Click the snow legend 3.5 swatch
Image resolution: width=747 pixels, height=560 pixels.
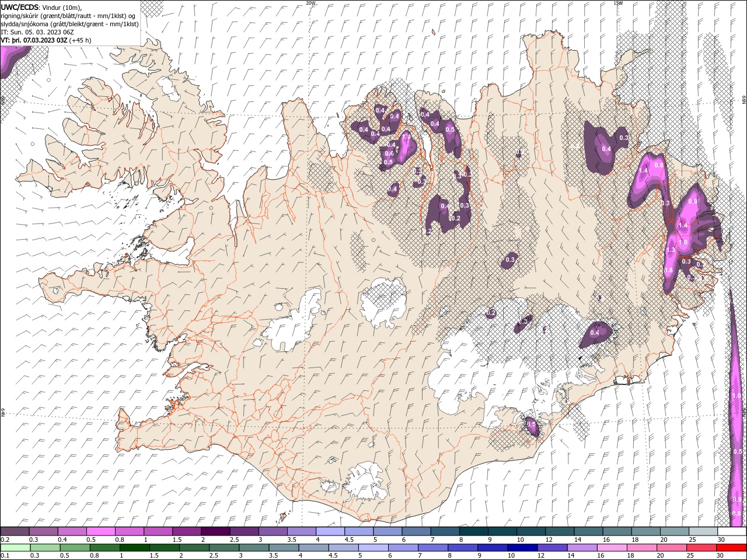301,531
